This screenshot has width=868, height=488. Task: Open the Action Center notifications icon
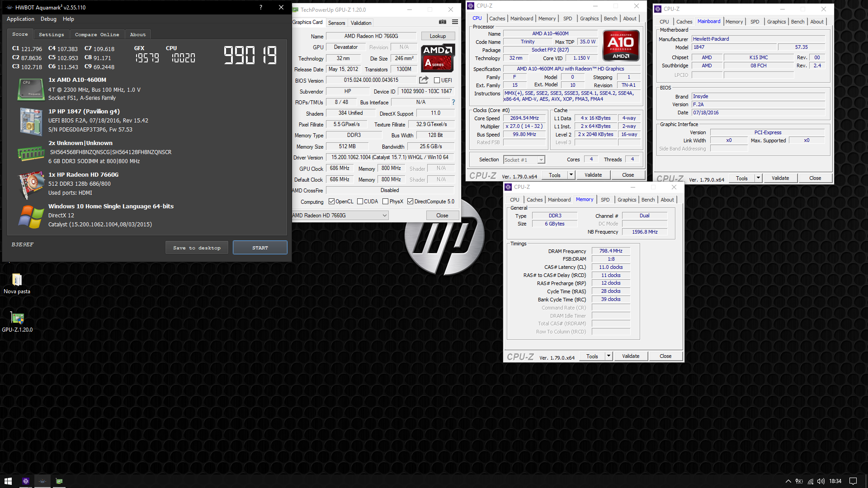point(853,481)
